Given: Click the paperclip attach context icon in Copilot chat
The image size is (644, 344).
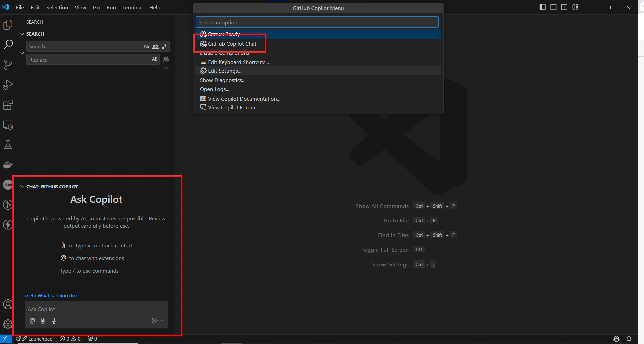Looking at the screenshot, I should 43,321.
